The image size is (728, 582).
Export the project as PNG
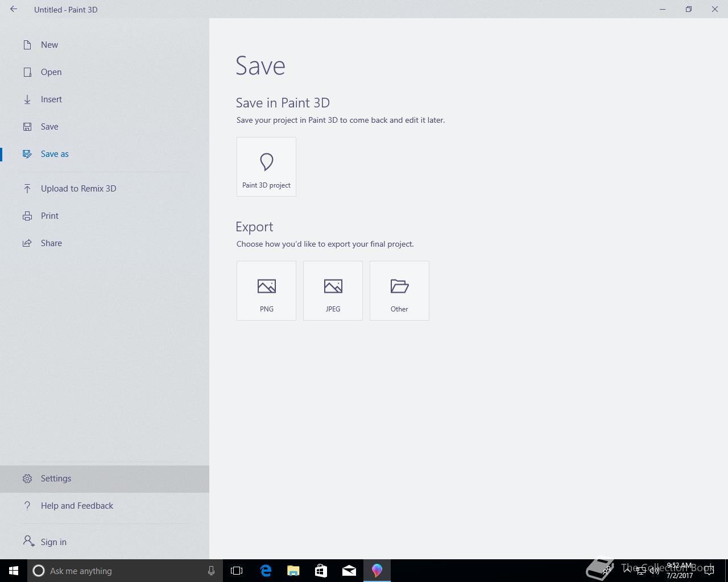(x=266, y=290)
